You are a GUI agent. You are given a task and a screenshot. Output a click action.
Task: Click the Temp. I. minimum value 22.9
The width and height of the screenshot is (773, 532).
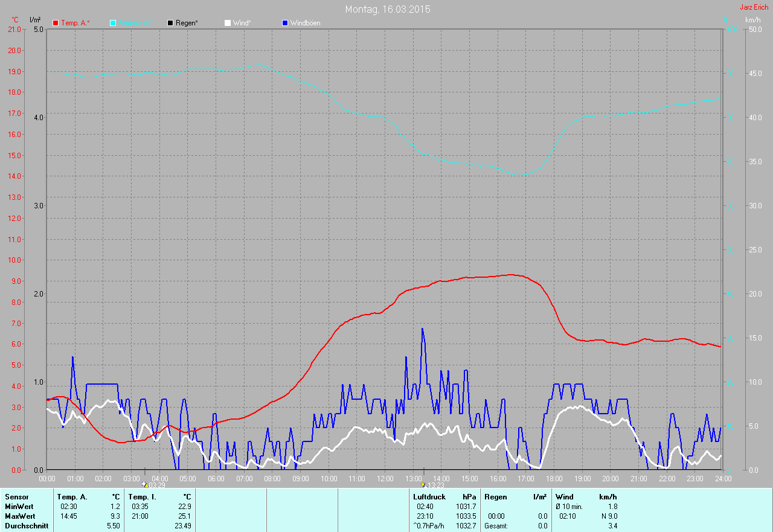(185, 507)
